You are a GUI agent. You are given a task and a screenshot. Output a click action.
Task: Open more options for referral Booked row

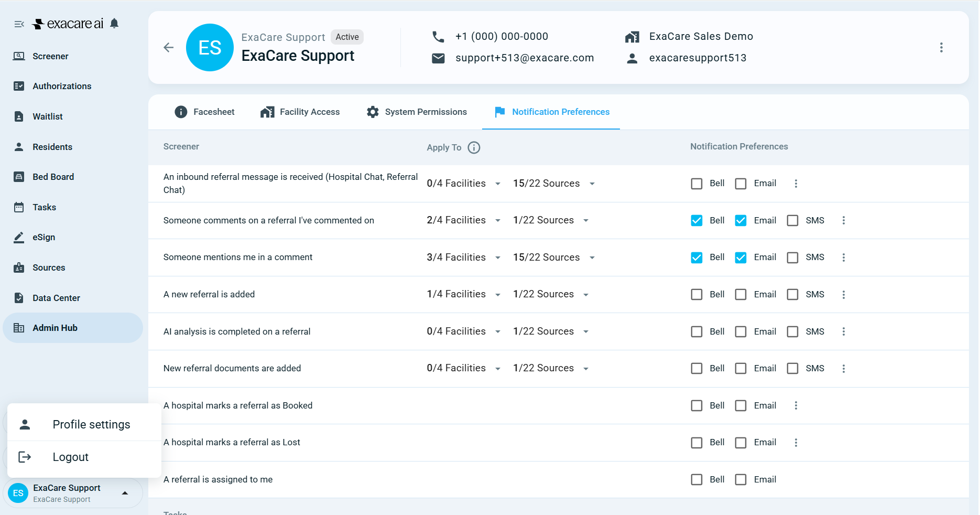pos(796,405)
